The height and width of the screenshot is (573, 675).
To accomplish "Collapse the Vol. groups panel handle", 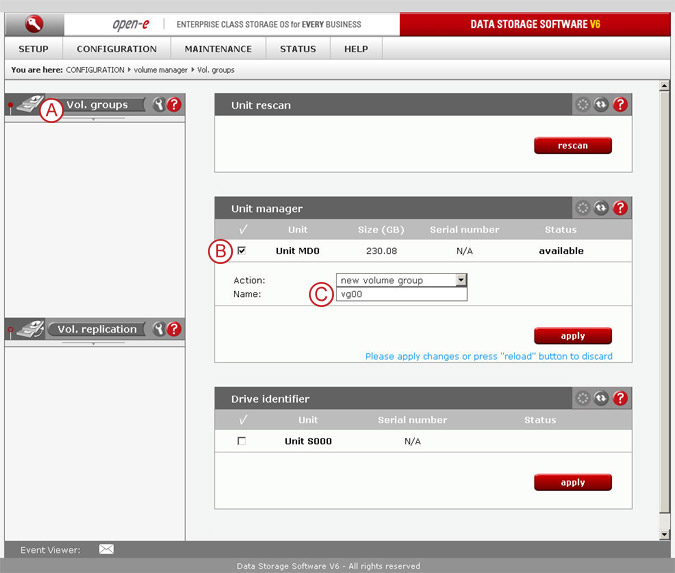I will click(93, 119).
